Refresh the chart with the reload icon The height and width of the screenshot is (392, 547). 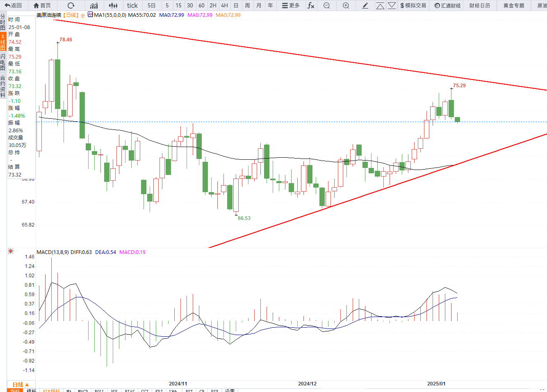click(x=71, y=5)
